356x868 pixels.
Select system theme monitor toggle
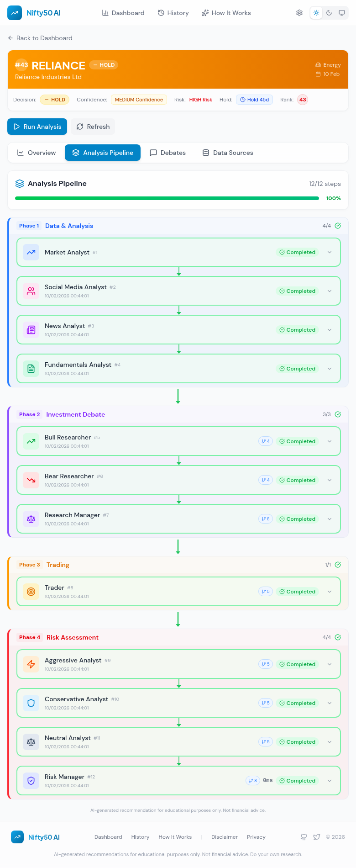coord(341,13)
